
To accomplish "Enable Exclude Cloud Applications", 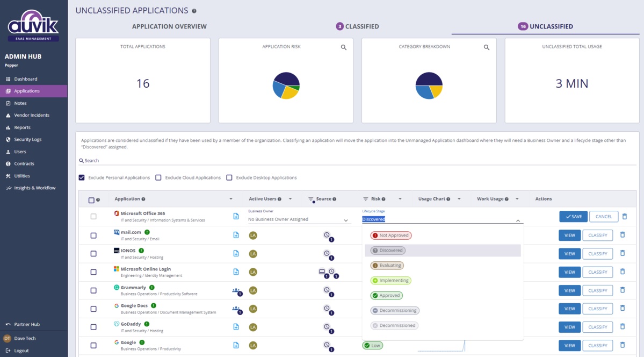I will point(158,177).
